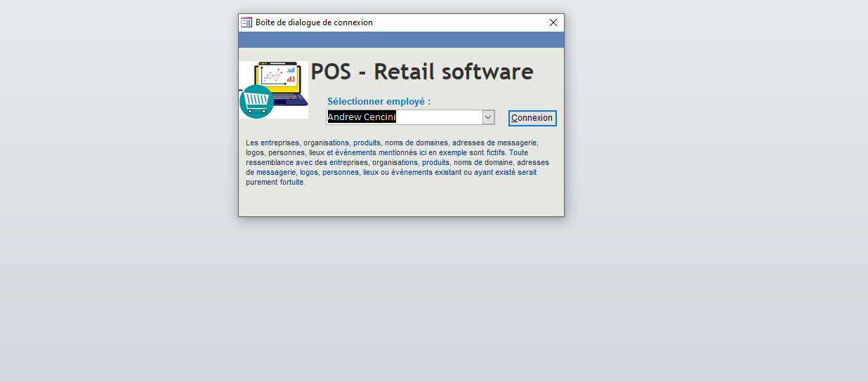
Task: Click the 'Sélectionner employé :' label
Action: pos(379,101)
